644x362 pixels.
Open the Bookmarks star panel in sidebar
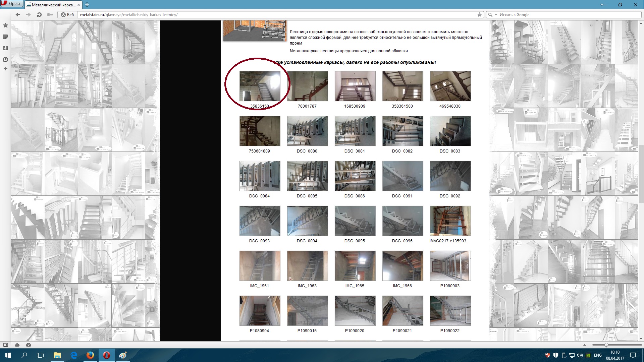pyautogui.click(x=5, y=25)
